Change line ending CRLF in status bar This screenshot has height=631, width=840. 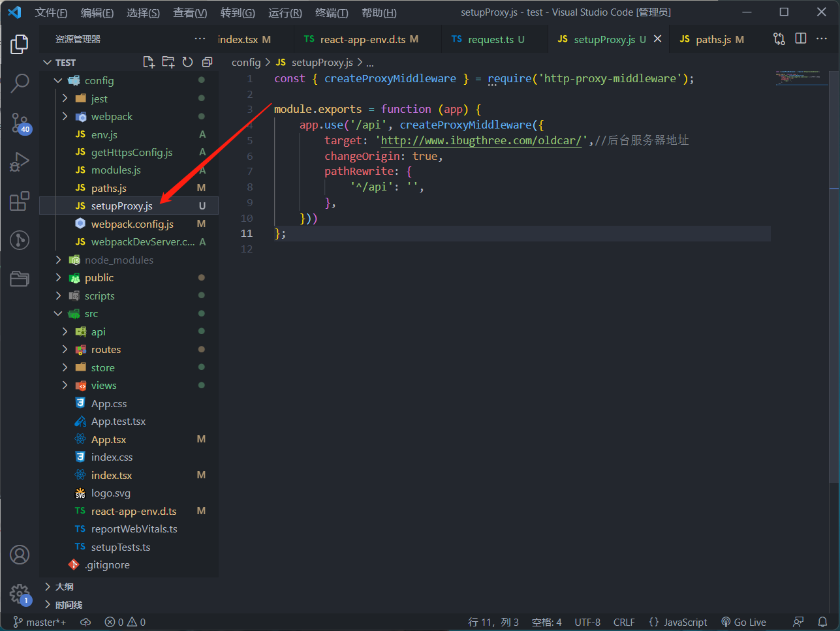click(624, 622)
